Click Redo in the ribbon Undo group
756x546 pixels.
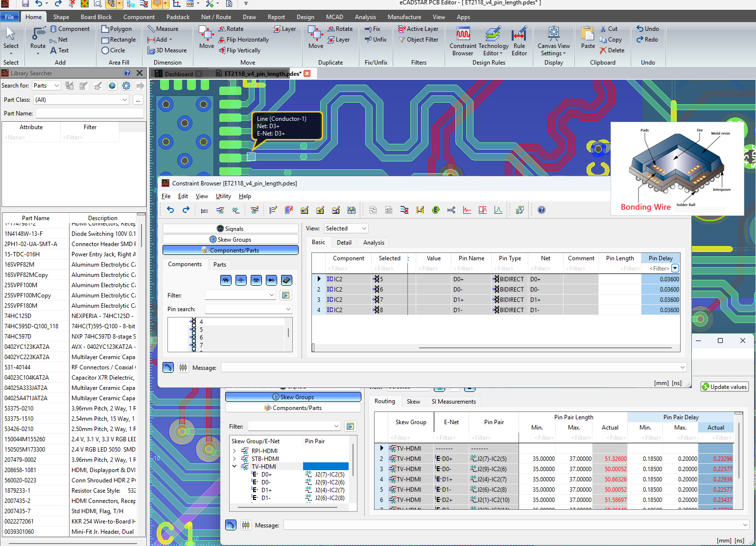point(647,40)
